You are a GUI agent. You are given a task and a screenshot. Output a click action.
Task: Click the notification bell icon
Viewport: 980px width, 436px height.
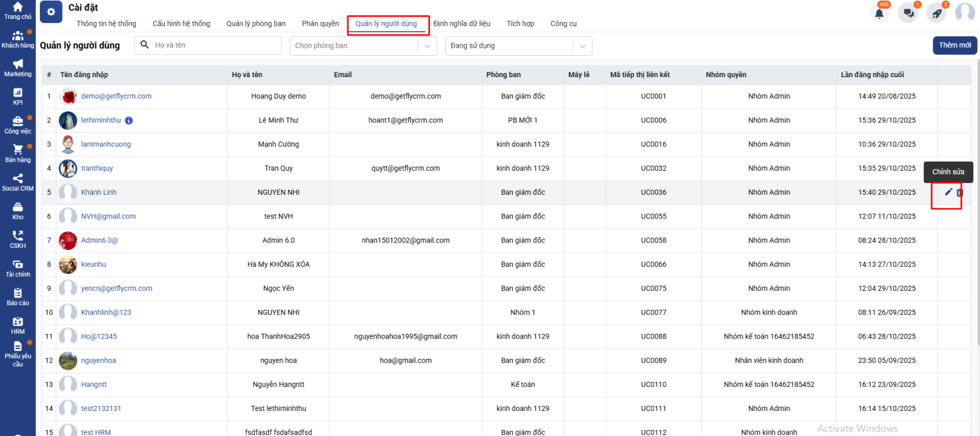click(x=879, y=13)
